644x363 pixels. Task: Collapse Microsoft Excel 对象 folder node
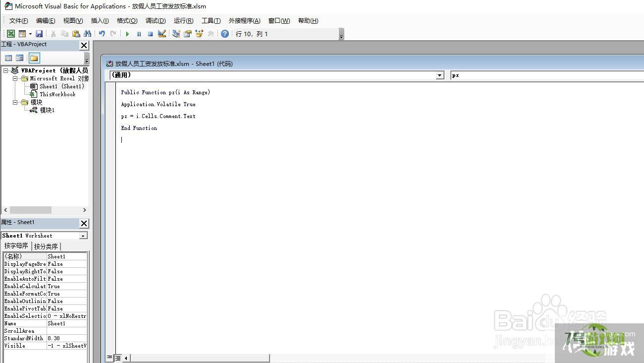[x=15, y=78]
